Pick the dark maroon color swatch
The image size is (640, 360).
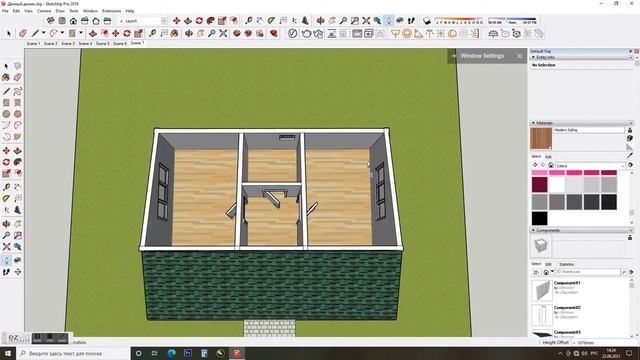(539, 184)
